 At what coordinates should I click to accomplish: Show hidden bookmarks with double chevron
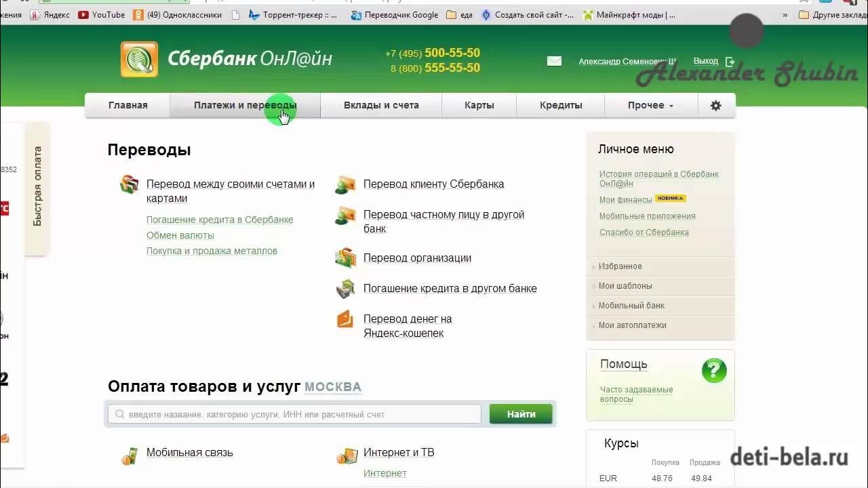click(785, 14)
